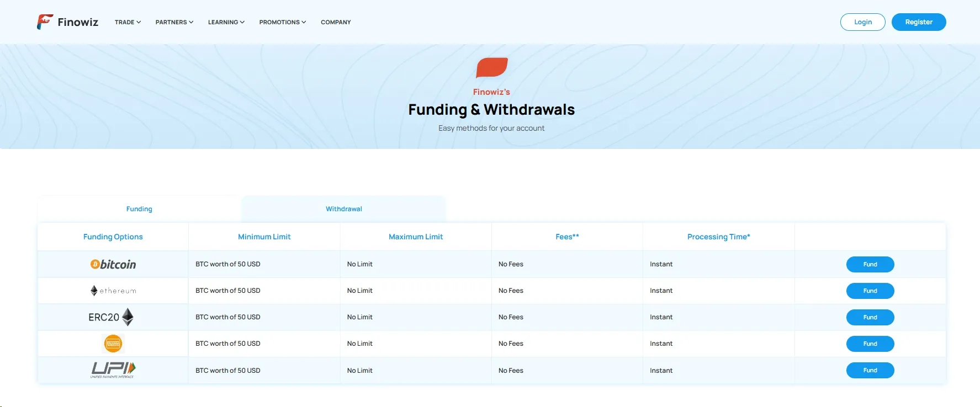980x407 pixels.
Task: Click Fund button in the ethereum row
Action: (x=870, y=291)
